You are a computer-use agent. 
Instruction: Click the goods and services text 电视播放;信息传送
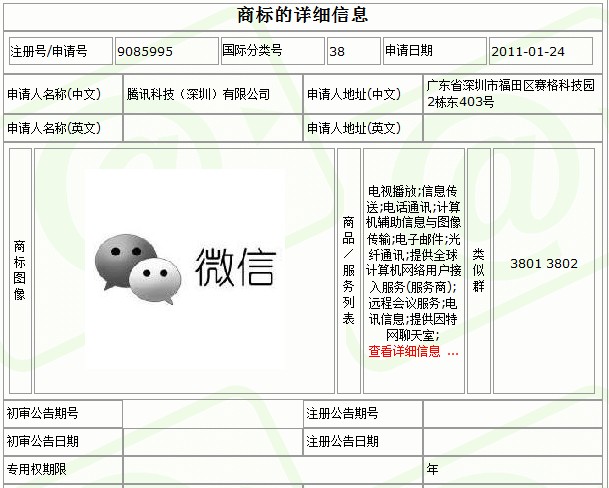pos(413,199)
